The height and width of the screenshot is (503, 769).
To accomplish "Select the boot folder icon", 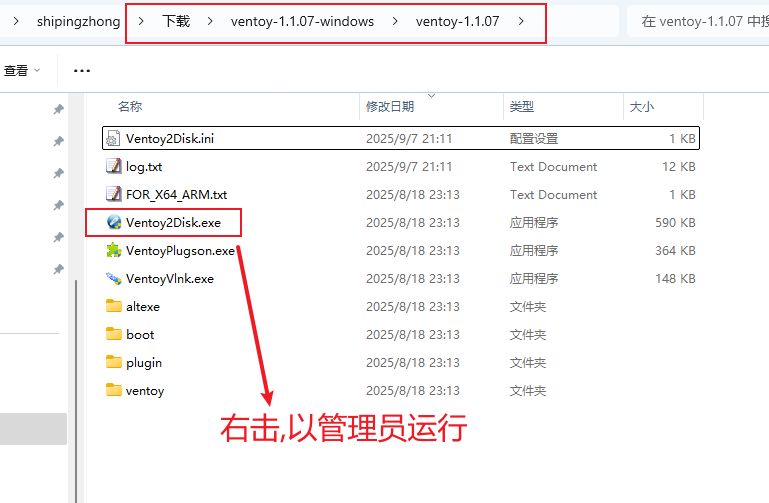I will pos(113,334).
